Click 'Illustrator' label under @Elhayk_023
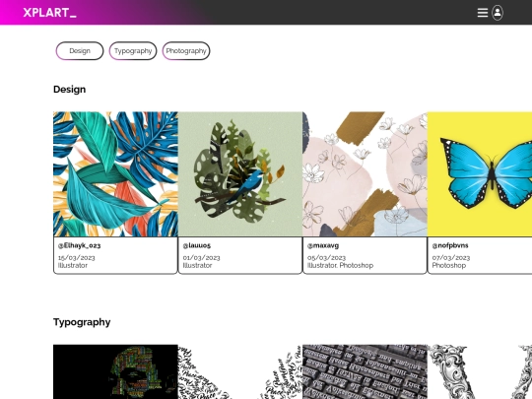The height and width of the screenshot is (399, 532). [x=73, y=265]
